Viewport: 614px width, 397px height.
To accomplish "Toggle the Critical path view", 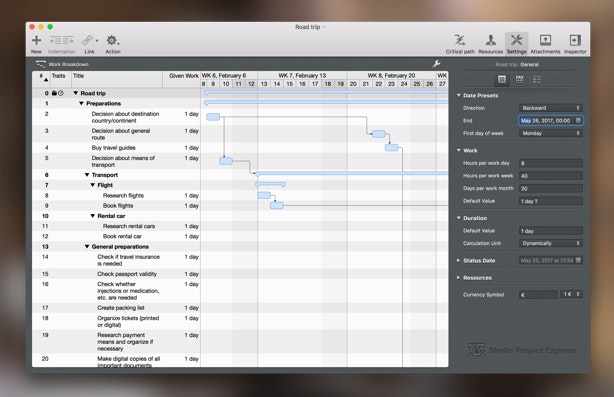I will click(x=460, y=40).
